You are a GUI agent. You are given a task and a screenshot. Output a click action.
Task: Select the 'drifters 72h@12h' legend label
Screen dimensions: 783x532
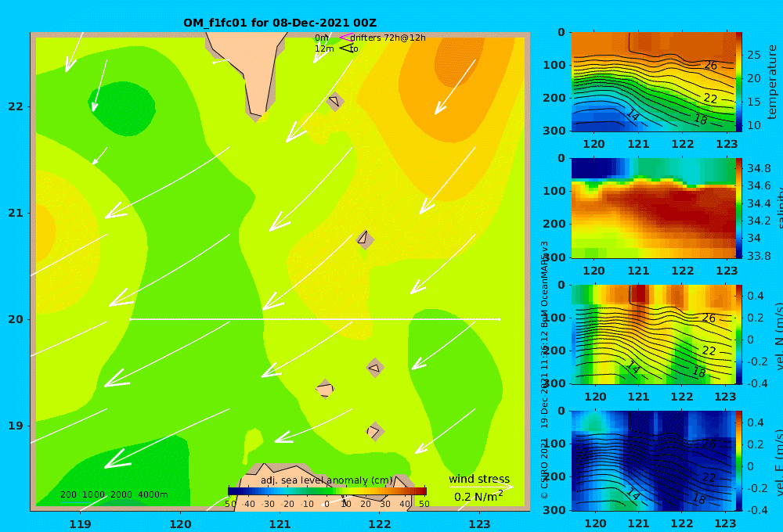[x=388, y=38]
